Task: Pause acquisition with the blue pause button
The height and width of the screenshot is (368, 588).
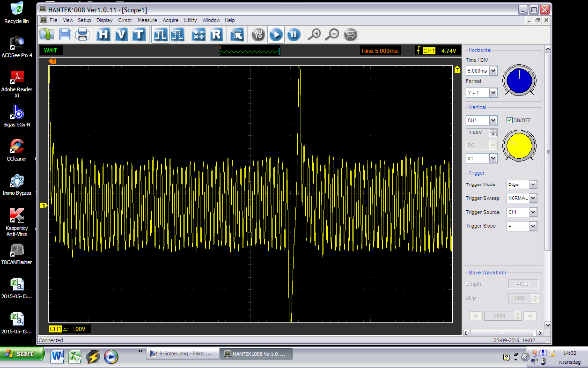Action: pyautogui.click(x=294, y=35)
